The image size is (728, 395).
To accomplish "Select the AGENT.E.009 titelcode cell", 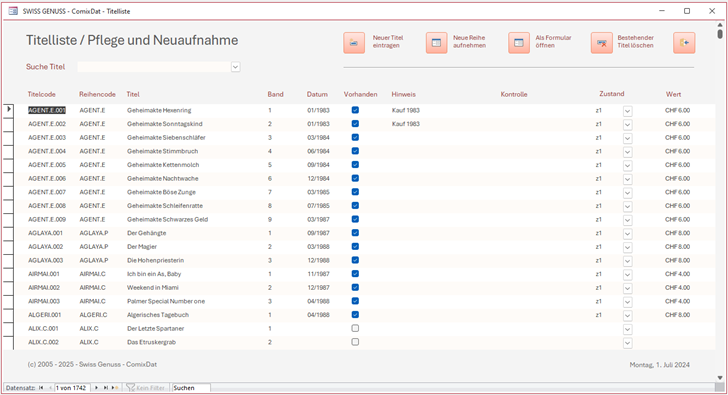I will [47, 220].
